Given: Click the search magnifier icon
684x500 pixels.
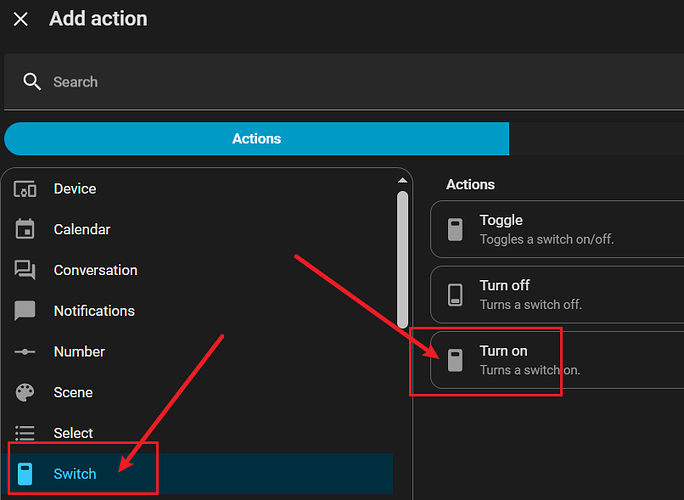Looking at the screenshot, I should (32, 82).
